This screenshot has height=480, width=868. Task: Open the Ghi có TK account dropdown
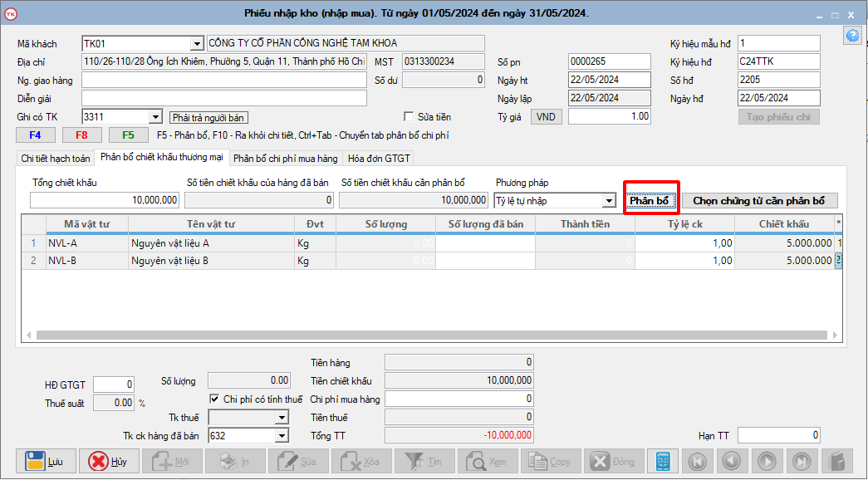[155, 117]
